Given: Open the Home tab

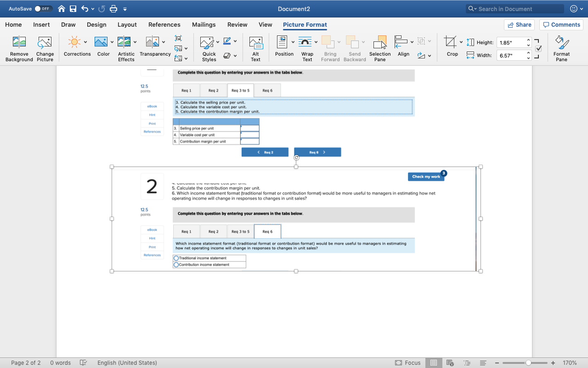Looking at the screenshot, I should pyautogui.click(x=13, y=25).
